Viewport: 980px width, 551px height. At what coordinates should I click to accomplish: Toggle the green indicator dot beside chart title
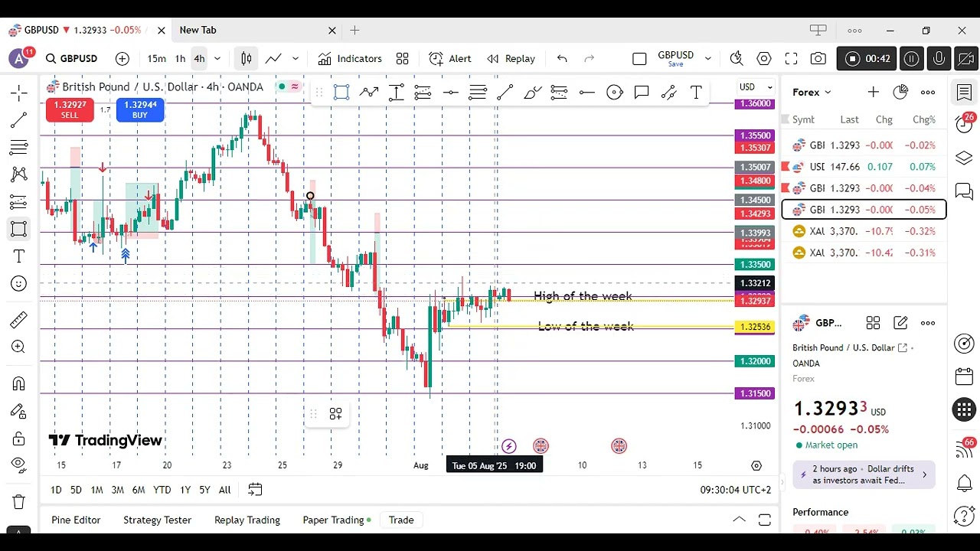(282, 86)
